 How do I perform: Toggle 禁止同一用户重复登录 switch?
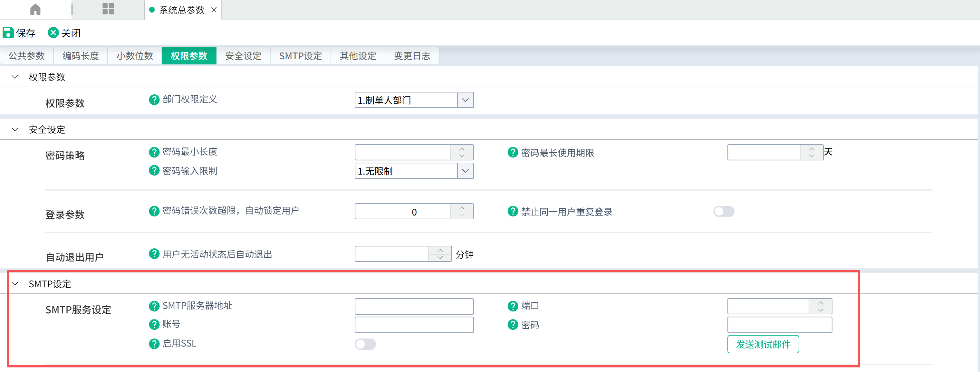pyautogui.click(x=724, y=212)
